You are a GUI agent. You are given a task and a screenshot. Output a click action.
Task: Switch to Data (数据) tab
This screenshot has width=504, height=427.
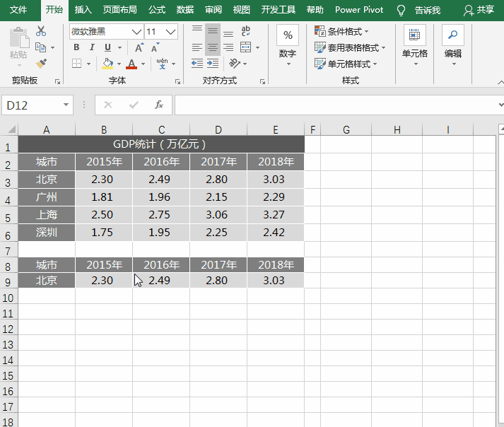(185, 10)
